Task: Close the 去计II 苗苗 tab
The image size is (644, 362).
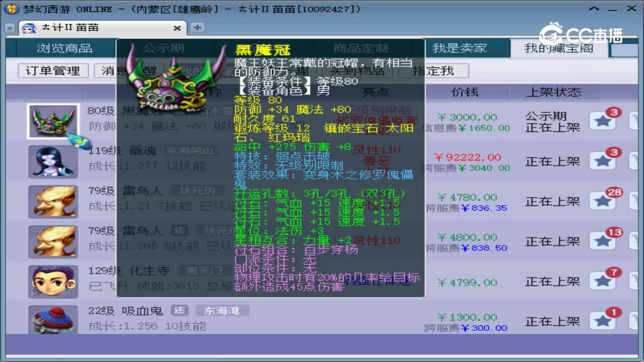Action: pyautogui.click(x=177, y=28)
